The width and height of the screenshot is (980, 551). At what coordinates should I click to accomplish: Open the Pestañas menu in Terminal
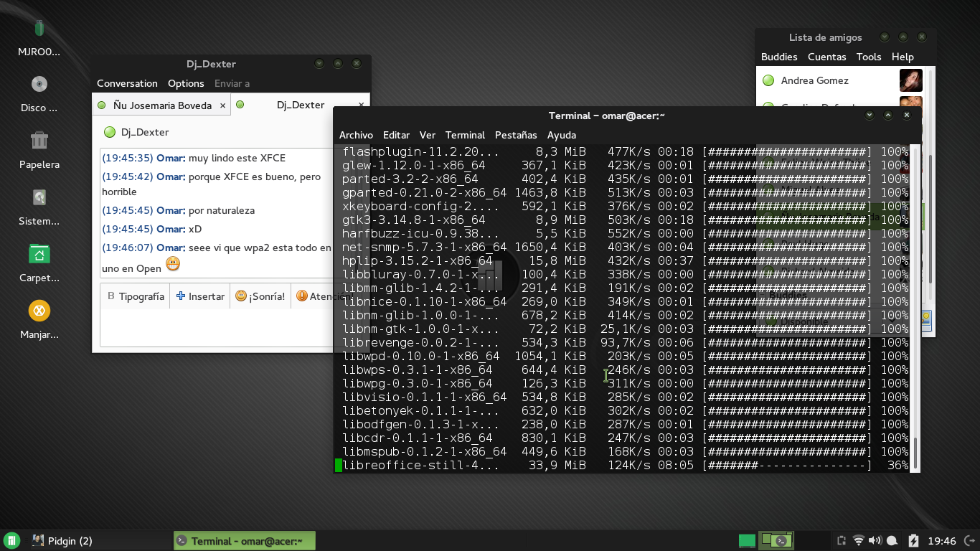(x=516, y=135)
